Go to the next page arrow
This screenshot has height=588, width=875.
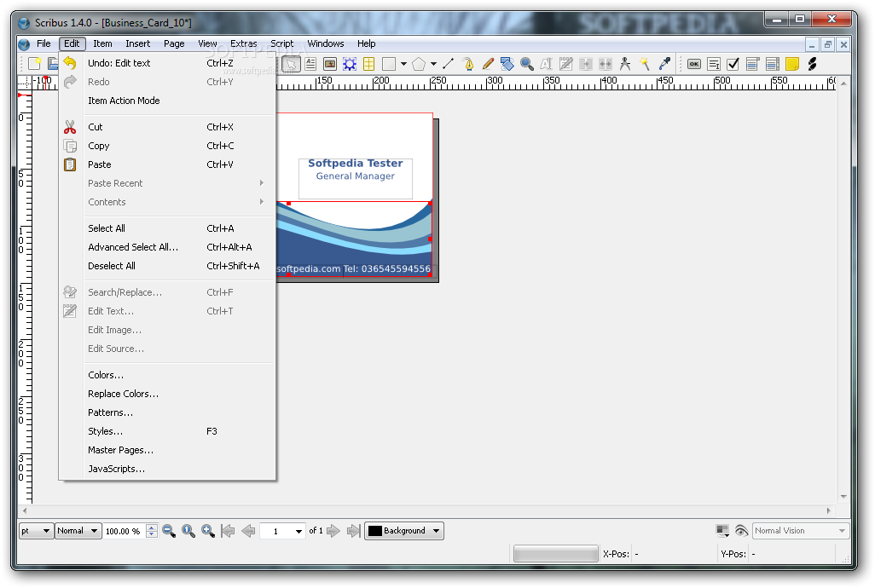tap(333, 531)
